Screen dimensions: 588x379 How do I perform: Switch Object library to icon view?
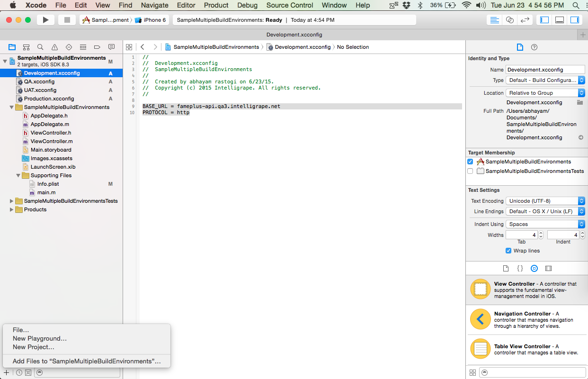click(x=472, y=373)
